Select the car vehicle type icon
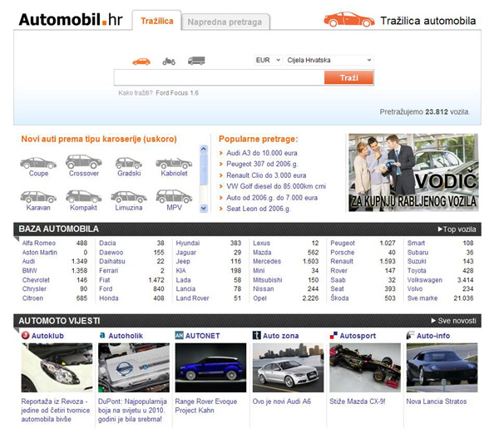The image size is (499, 448). (141, 61)
